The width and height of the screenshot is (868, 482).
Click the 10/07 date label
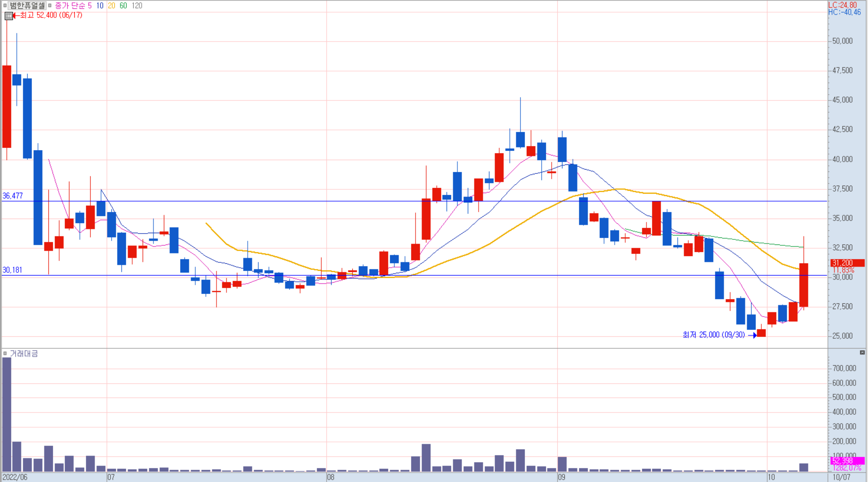point(841,477)
